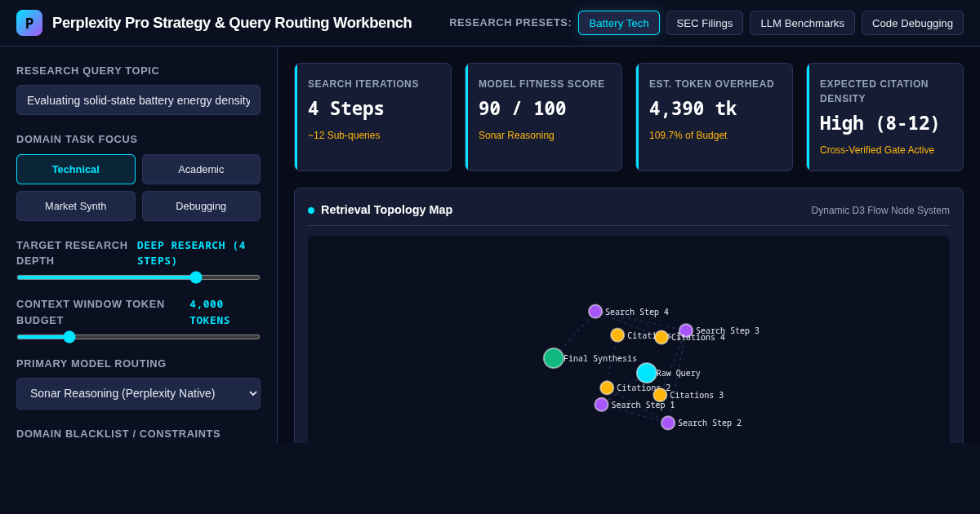Click the Citations 3 node
The image size is (980, 514).
coord(660,395)
